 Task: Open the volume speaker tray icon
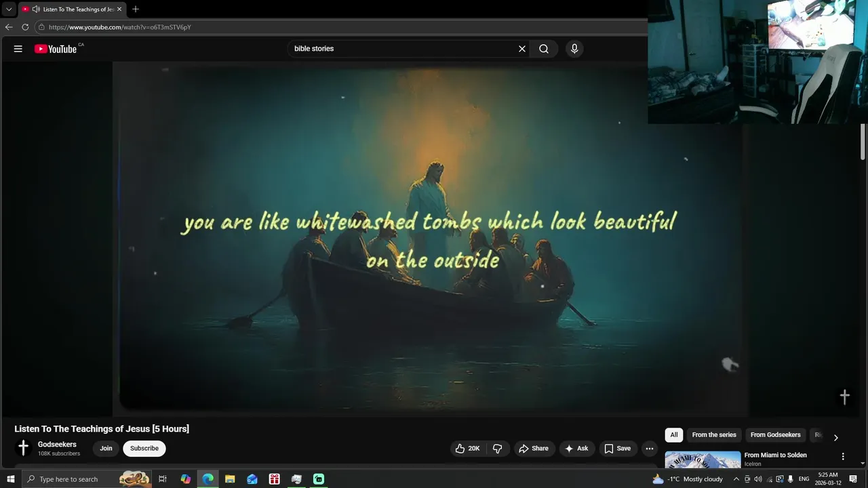(x=758, y=479)
